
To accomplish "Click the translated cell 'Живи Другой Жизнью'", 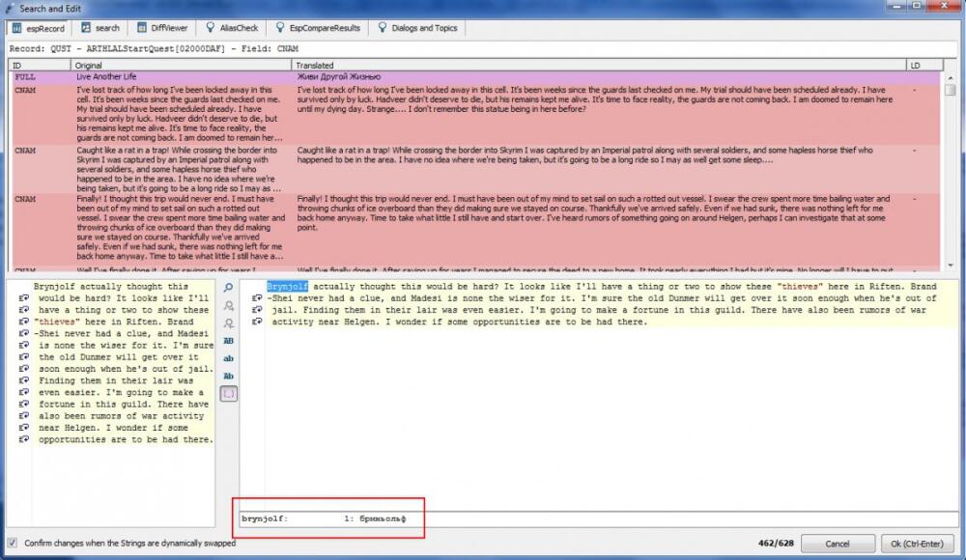I will tap(339, 77).
